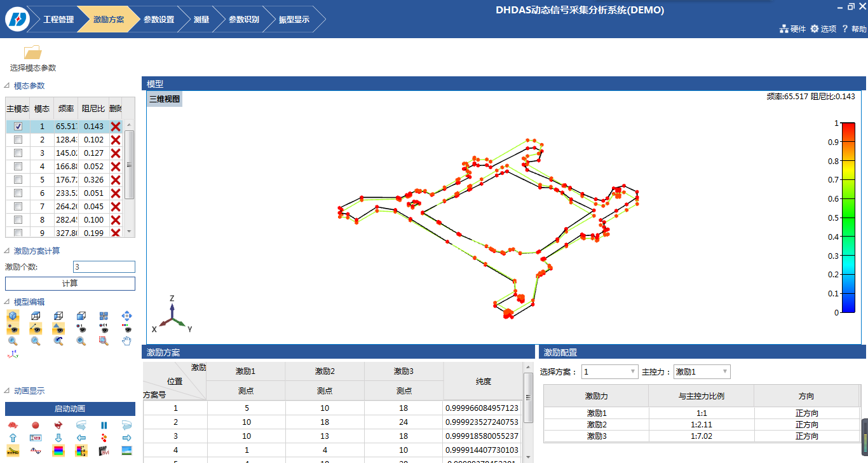868x463 pixels.
Task: Collapse the 模型编辑 section
Action: (7, 301)
